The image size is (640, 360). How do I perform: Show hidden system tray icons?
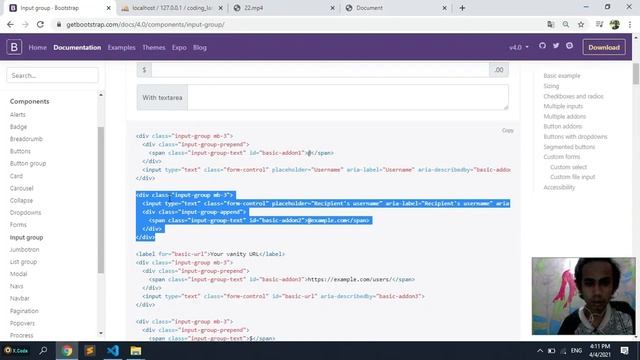click(540, 351)
